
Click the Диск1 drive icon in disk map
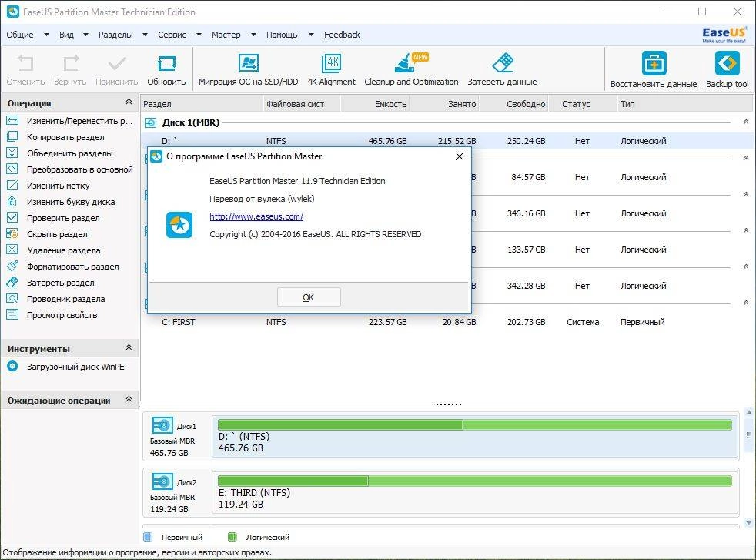(162, 425)
